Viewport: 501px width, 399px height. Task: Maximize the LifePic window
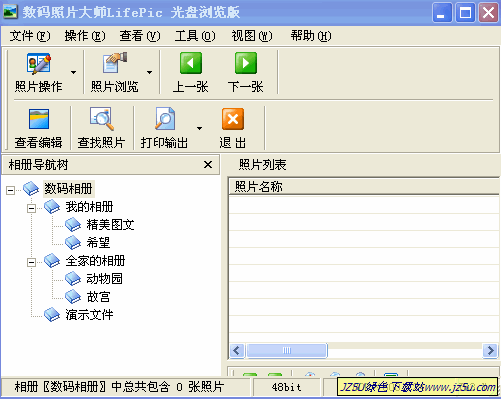[x=465, y=13]
